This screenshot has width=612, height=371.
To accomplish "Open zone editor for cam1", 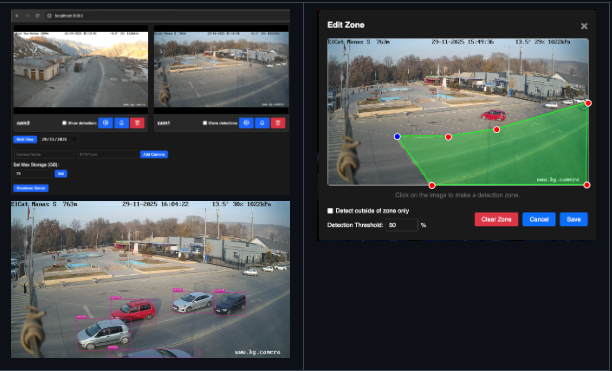I will click(x=246, y=123).
